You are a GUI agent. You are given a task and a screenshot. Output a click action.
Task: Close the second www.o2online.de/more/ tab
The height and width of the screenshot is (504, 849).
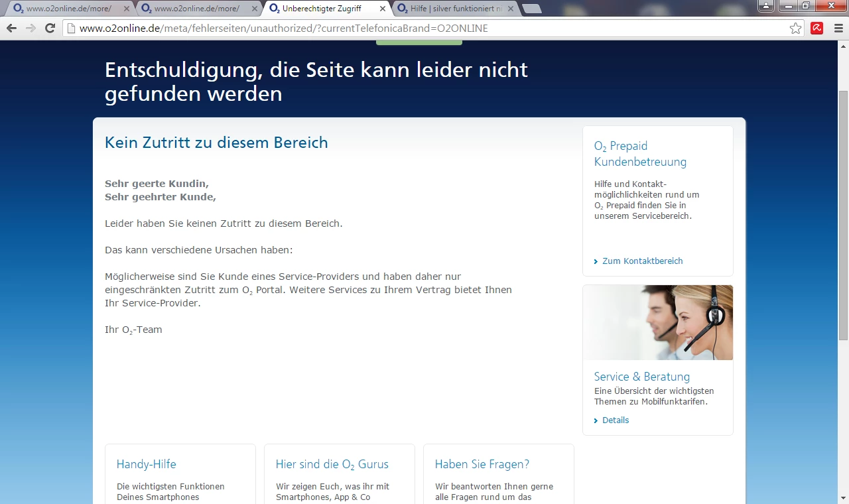point(255,9)
